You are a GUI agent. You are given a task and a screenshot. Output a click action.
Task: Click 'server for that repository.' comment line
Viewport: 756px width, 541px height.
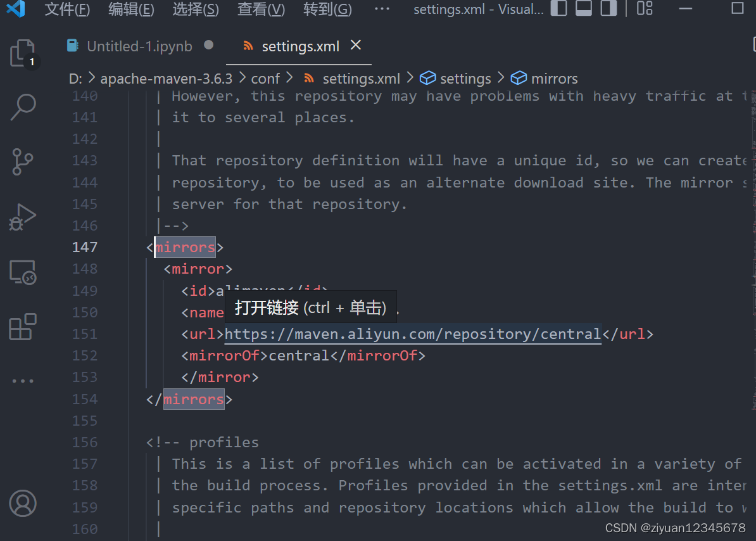289,205
